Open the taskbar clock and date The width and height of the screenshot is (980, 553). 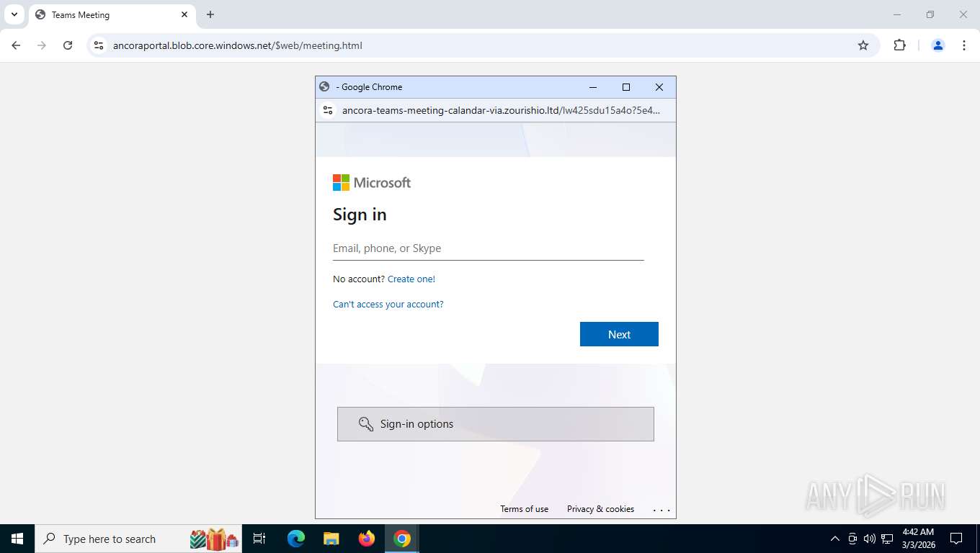(x=918, y=539)
